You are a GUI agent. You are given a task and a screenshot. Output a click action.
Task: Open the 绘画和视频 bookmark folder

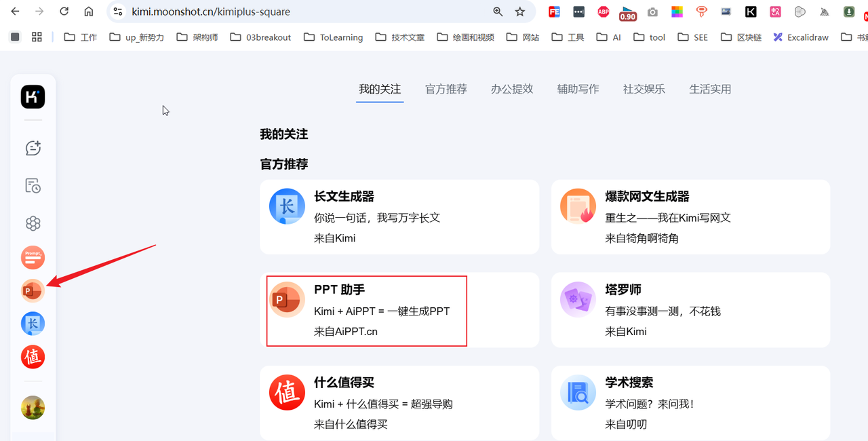click(x=465, y=37)
